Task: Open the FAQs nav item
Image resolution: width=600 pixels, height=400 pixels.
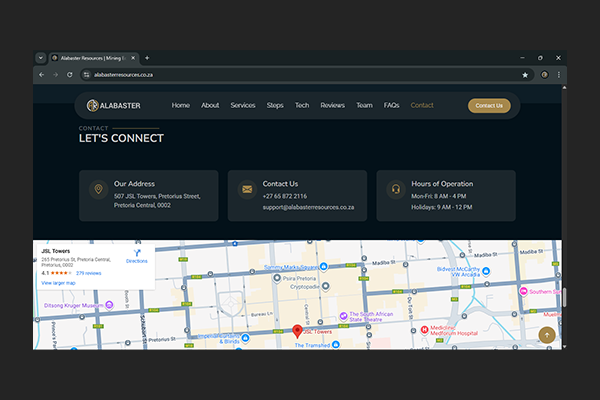Action: 391,105
